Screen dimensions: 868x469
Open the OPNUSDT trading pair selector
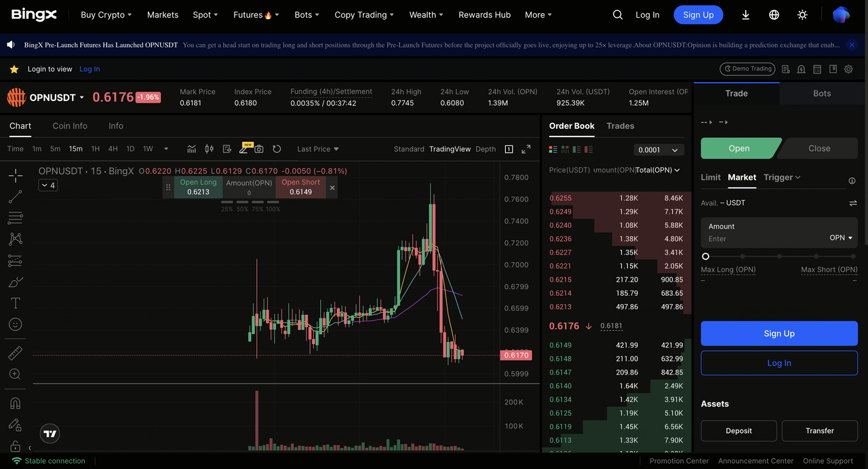(57, 98)
